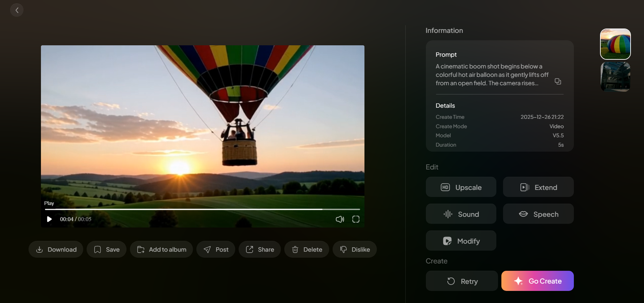Download the generated video
The image size is (644, 303).
click(56, 249)
